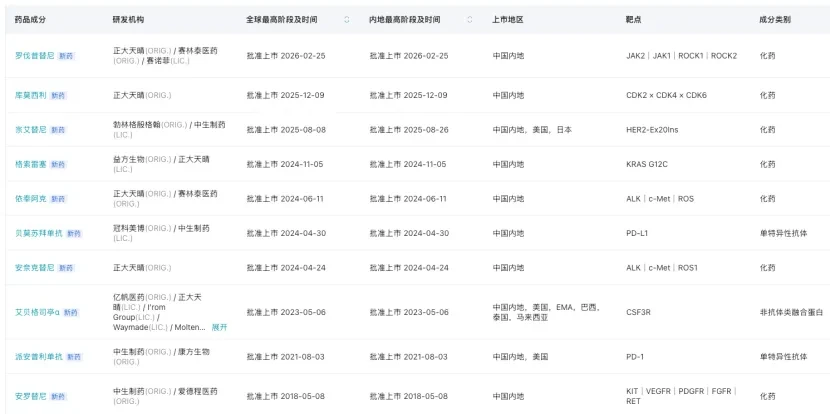Open the 依奉阿克 drug link
This screenshot has height=414, width=830.
[31, 199]
